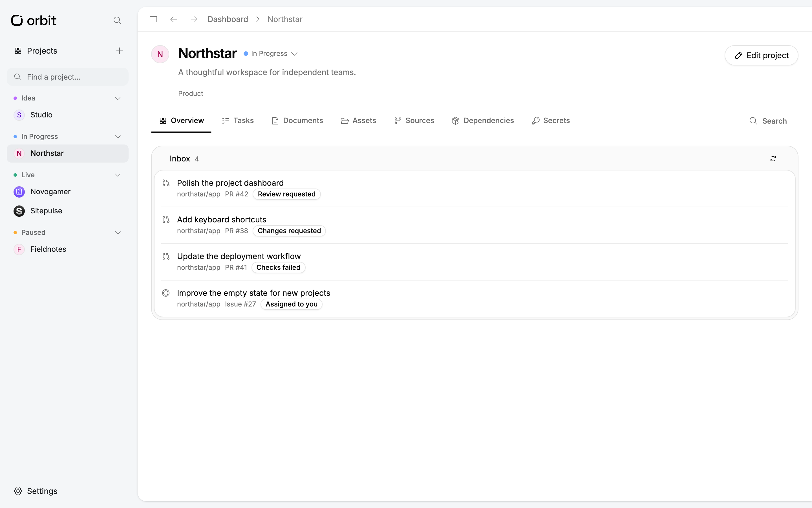Toggle the sidebar panel icon

pyautogui.click(x=153, y=19)
